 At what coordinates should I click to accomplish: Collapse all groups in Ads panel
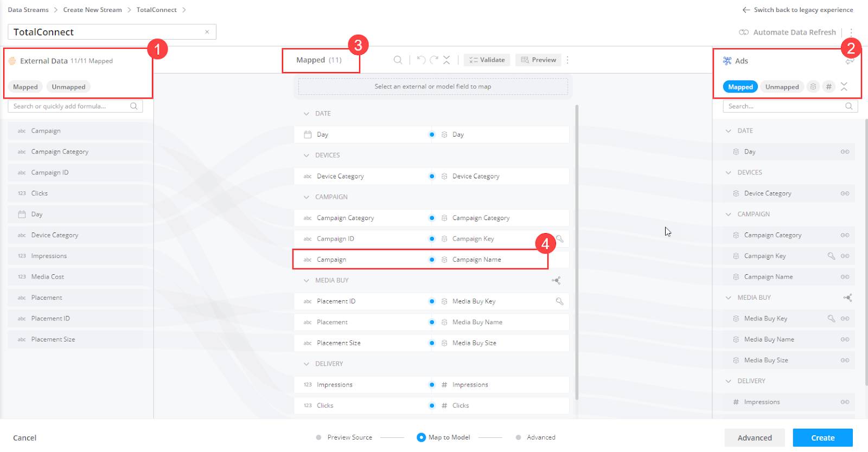(x=844, y=87)
